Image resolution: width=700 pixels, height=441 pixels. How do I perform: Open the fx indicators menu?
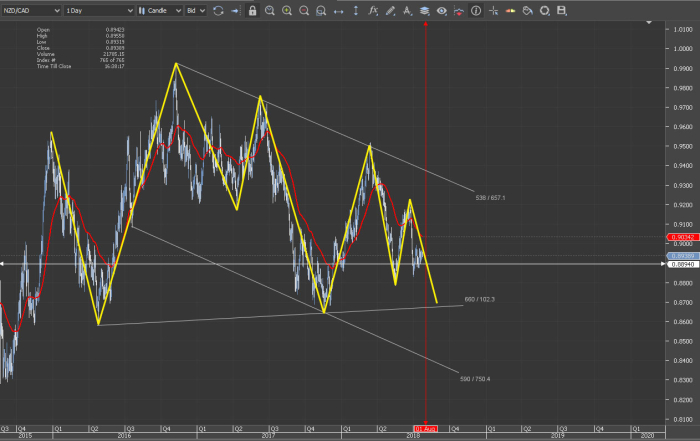click(x=373, y=11)
